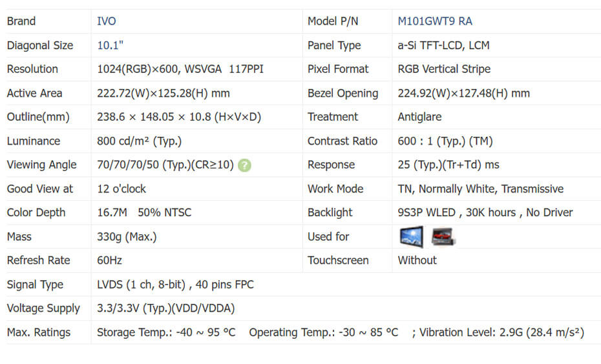601x364 pixels.
Task: Select the 3.3/3.3V voltage supply value
Action: 165,308
